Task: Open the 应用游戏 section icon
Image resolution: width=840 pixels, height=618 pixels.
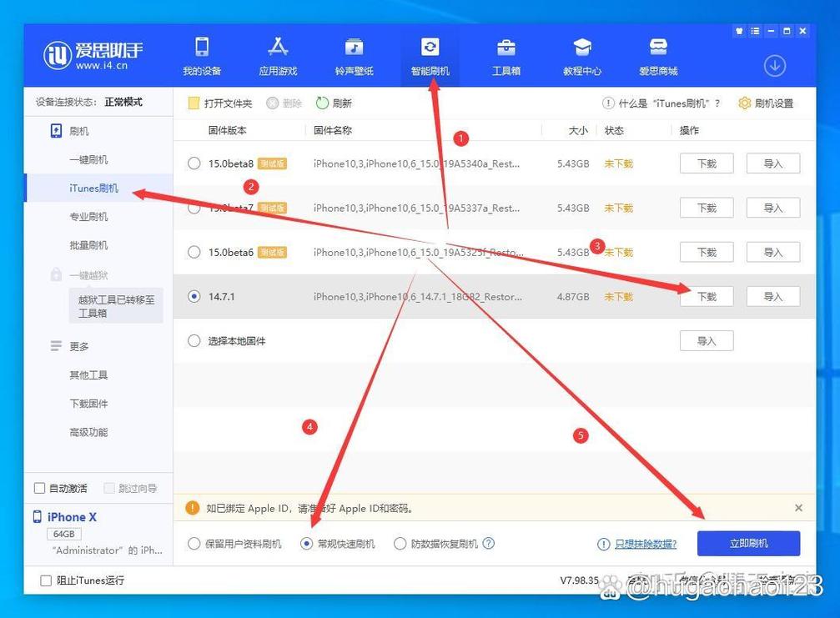Action: point(277,48)
